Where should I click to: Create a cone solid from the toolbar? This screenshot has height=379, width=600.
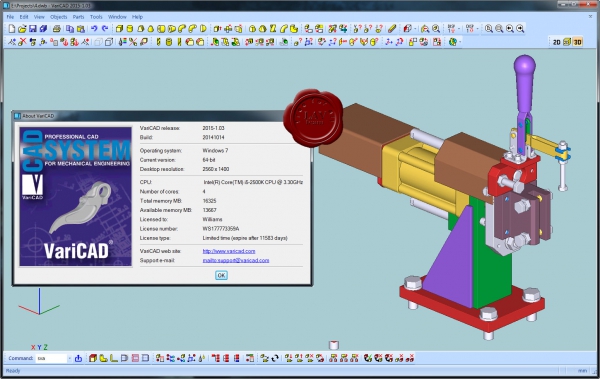(151, 29)
